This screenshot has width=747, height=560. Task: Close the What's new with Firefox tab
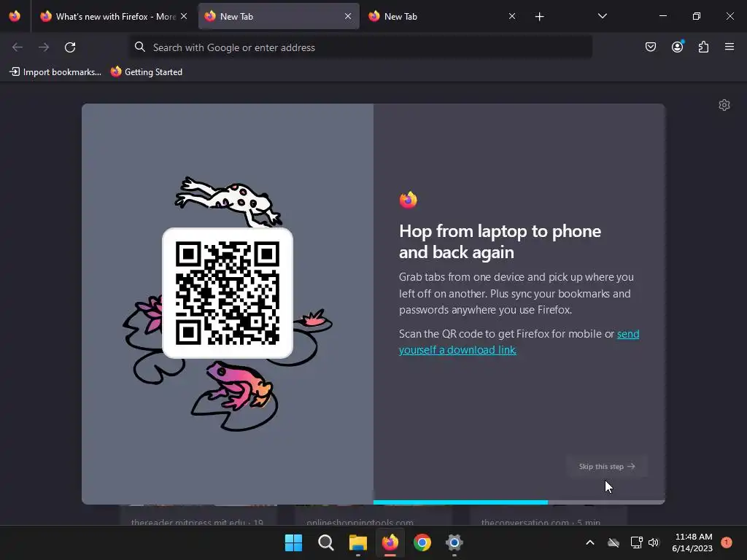tap(184, 16)
